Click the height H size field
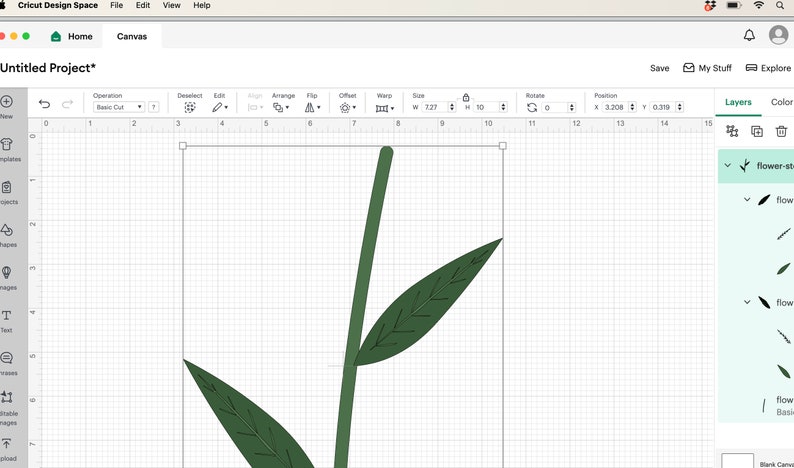The width and height of the screenshot is (794, 468). 486,107
